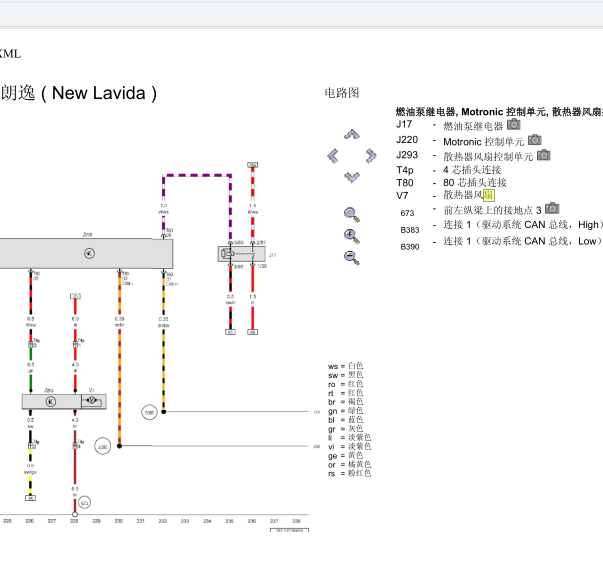
Task: Select the B390 legend code
Action: click(x=410, y=247)
